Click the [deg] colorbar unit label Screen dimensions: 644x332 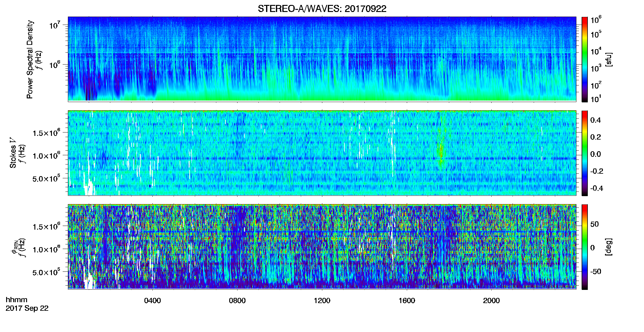[609, 247]
